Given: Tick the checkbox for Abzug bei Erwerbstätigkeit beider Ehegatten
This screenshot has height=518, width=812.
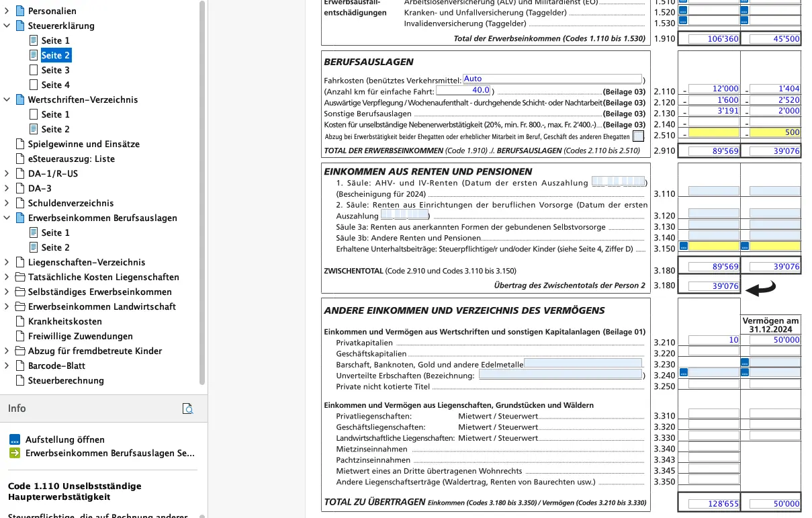Looking at the screenshot, I should (638, 136).
